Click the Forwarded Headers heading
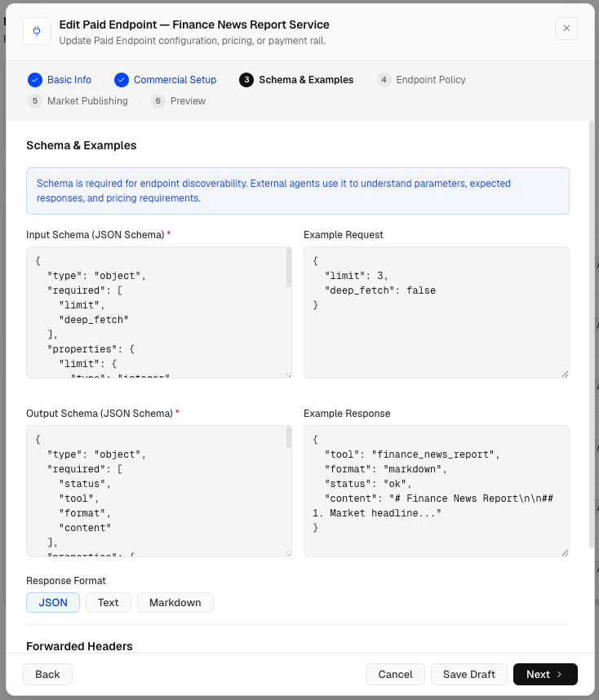Image resolution: width=599 pixels, height=700 pixels. click(x=79, y=646)
